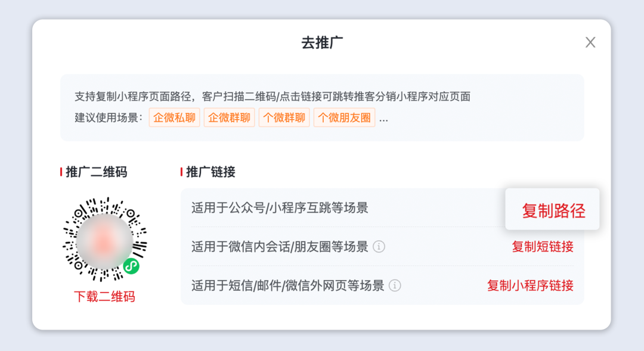Click the red marker before 推广链接 heading
Viewport: 644px width, 351px height.
click(182, 172)
